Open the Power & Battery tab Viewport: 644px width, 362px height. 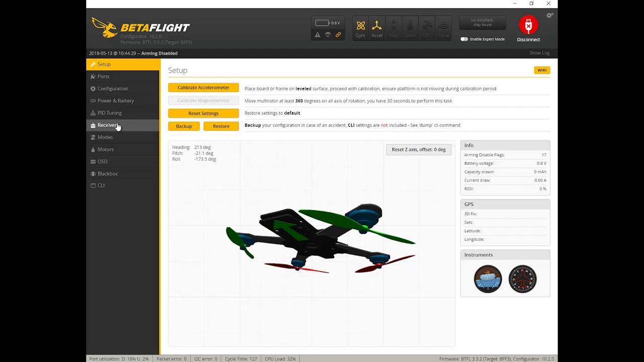[x=123, y=101]
